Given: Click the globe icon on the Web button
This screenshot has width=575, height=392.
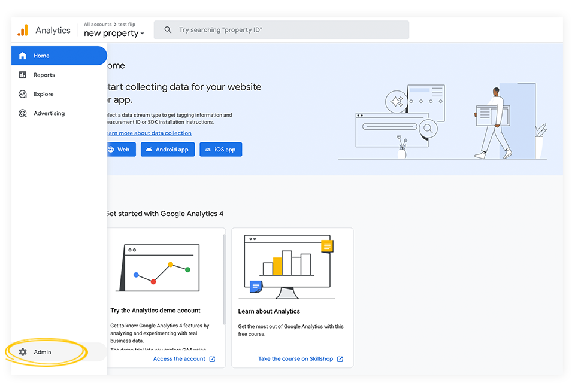Looking at the screenshot, I should 113,149.
